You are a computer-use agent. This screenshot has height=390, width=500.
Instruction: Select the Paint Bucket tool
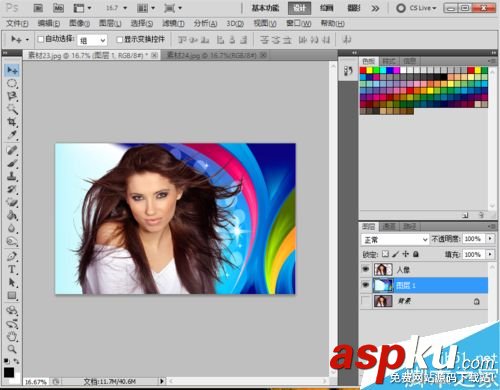12,215
